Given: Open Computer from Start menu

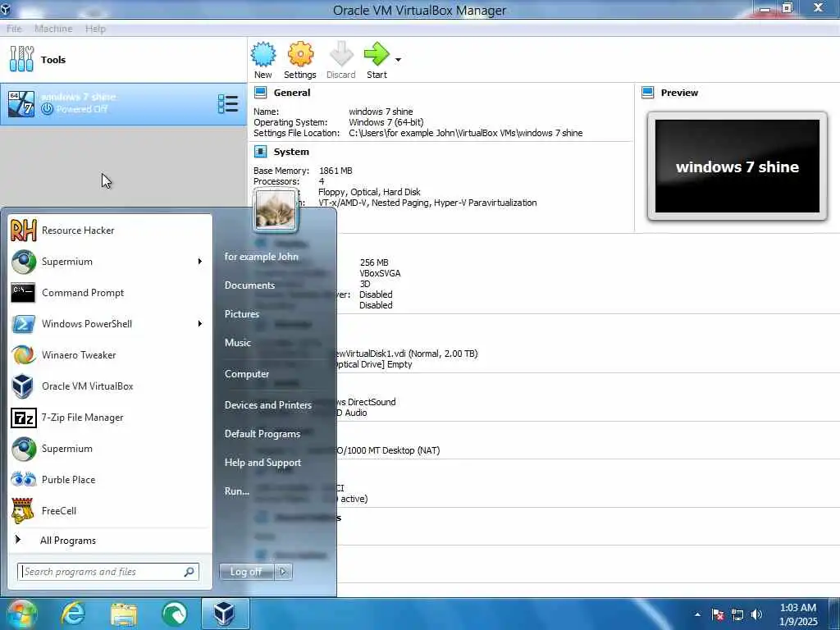Looking at the screenshot, I should [246, 374].
